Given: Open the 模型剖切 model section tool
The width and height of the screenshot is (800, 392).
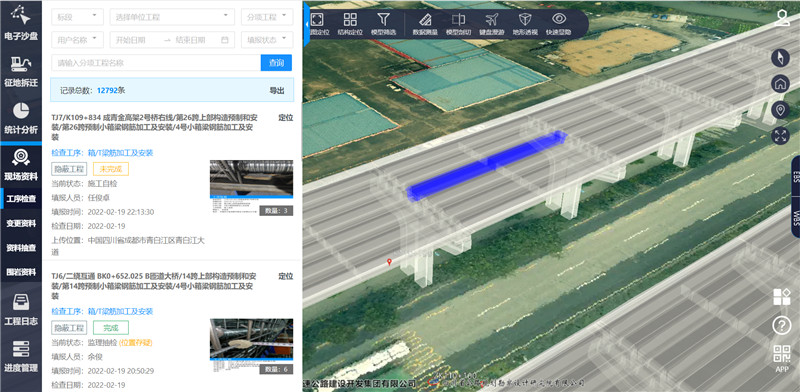Looking at the screenshot, I should coord(458,24).
